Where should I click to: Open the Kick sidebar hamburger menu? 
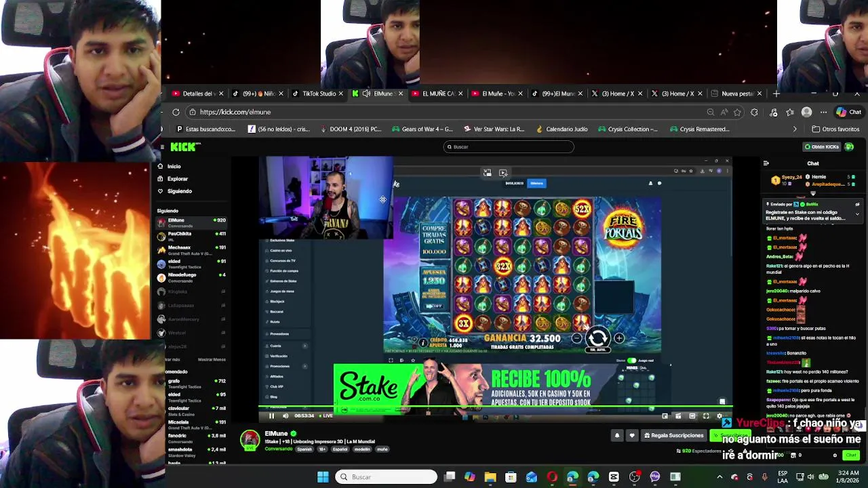(x=162, y=146)
